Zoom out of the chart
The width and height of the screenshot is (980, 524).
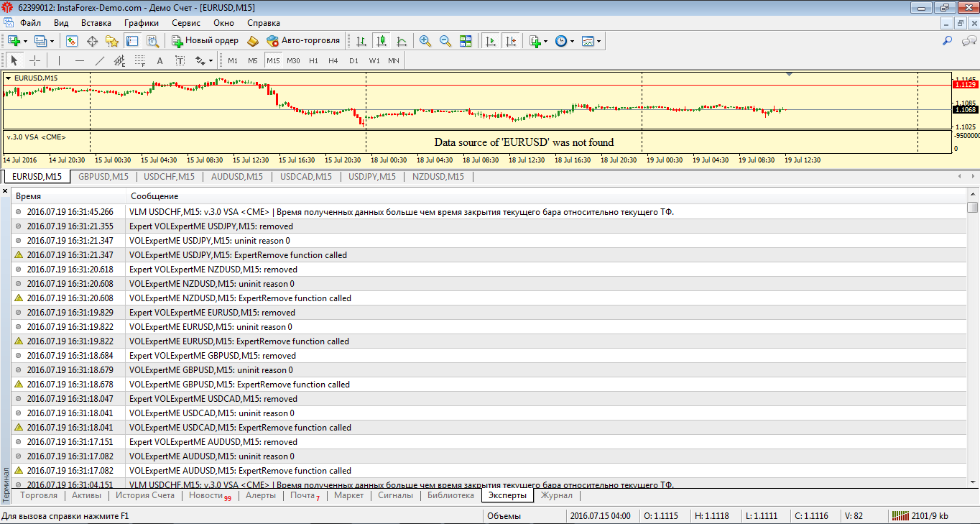(445, 41)
